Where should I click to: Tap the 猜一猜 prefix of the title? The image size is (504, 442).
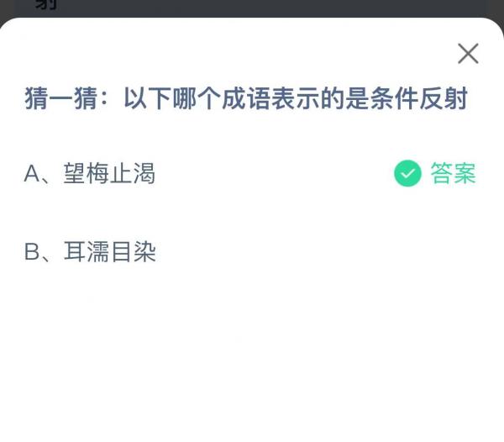click(61, 98)
